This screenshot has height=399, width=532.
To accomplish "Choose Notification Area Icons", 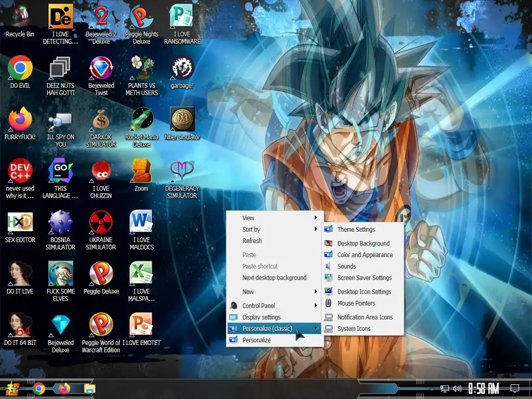I will (x=363, y=317).
